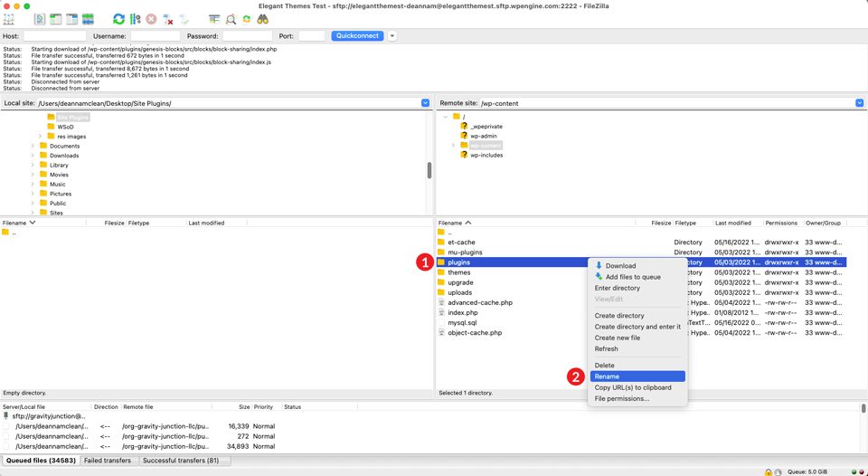The height and width of the screenshot is (476, 868).
Task: Click the Disconnect from server icon
Action: pyautogui.click(x=167, y=18)
